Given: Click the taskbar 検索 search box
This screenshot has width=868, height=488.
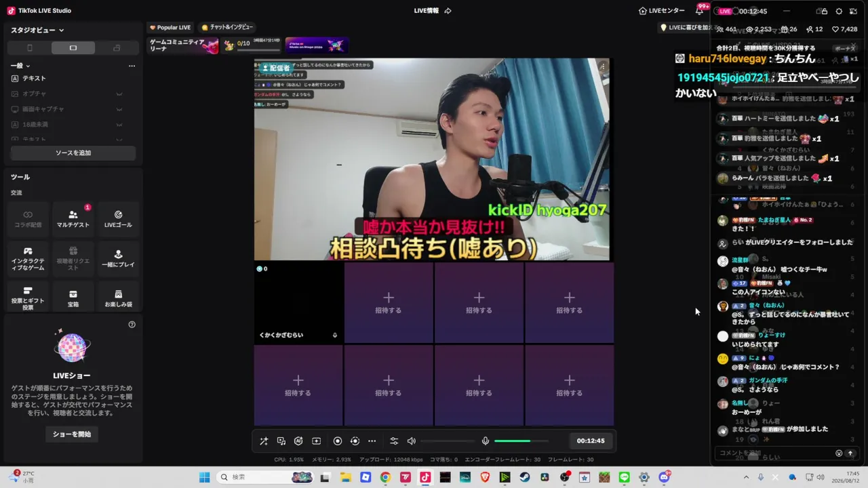Looking at the screenshot, I should click(266, 477).
